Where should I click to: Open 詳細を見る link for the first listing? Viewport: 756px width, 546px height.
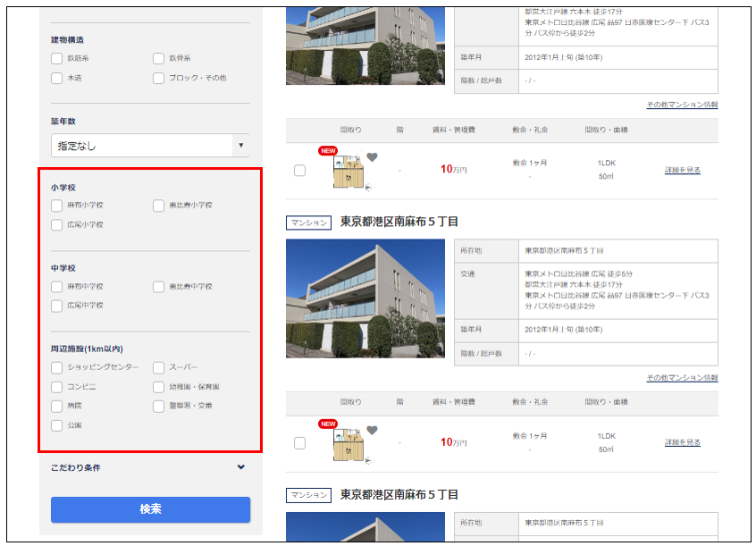[x=682, y=170]
